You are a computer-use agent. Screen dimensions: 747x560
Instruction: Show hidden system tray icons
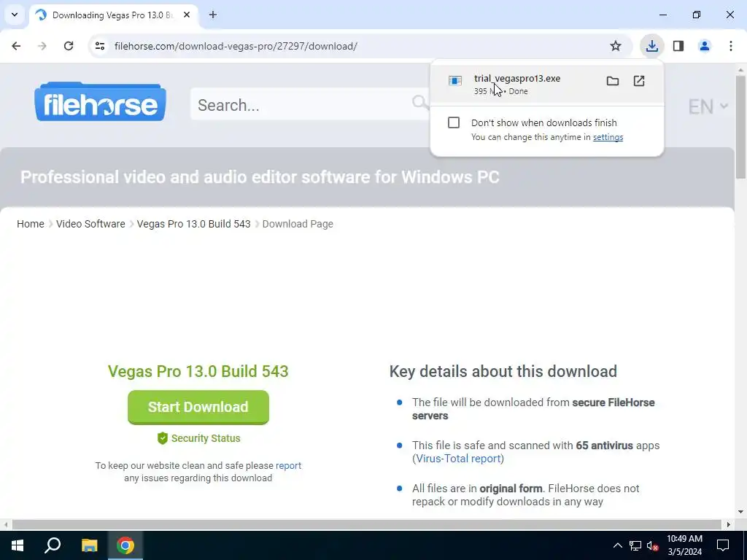click(x=617, y=545)
